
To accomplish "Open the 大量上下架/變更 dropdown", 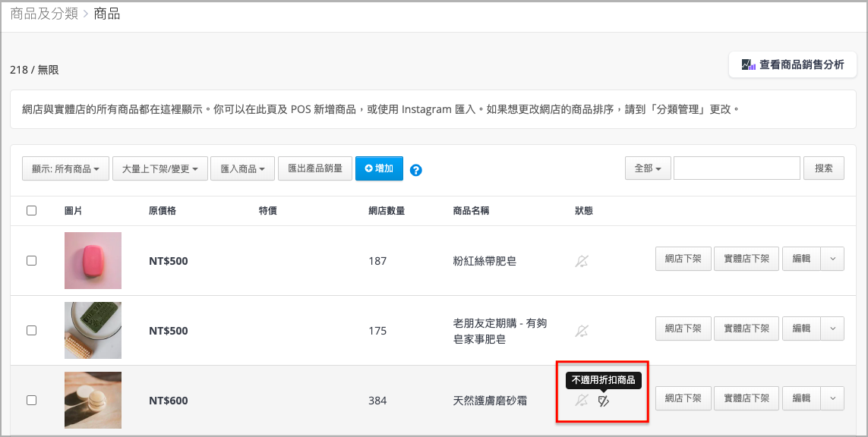I will pyautogui.click(x=160, y=168).
